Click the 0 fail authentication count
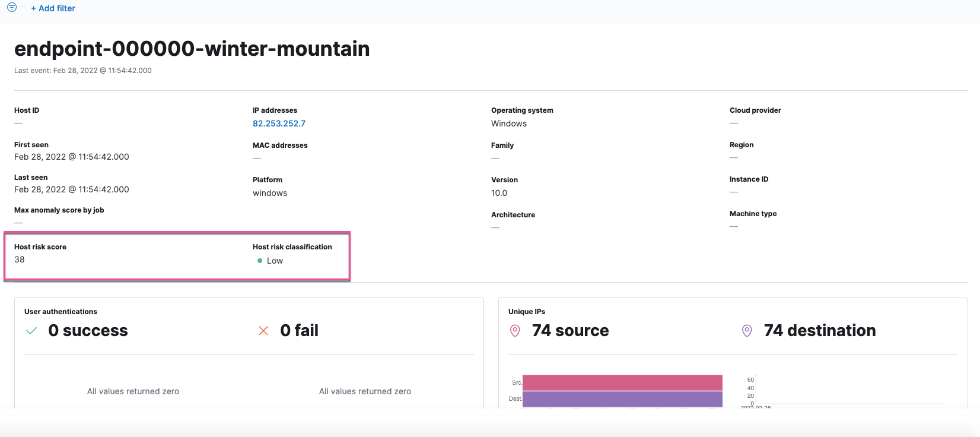This screenshot has width=980, height=437. (x=299, y=331)
